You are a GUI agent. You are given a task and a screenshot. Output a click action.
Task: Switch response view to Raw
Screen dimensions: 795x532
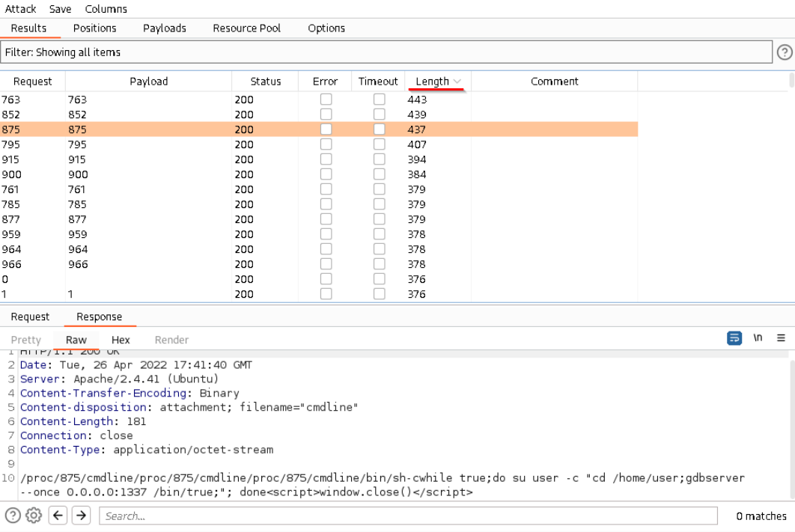pyautogui.click(x=76, y=340)
